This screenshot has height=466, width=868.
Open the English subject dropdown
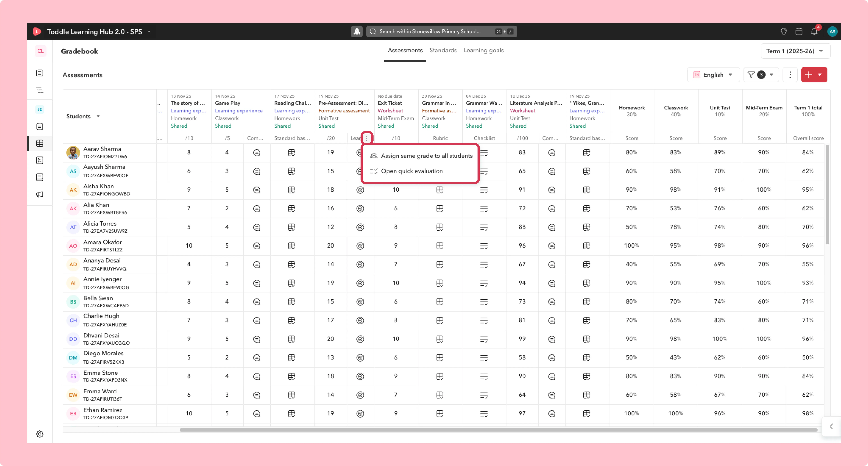(713, 75)
